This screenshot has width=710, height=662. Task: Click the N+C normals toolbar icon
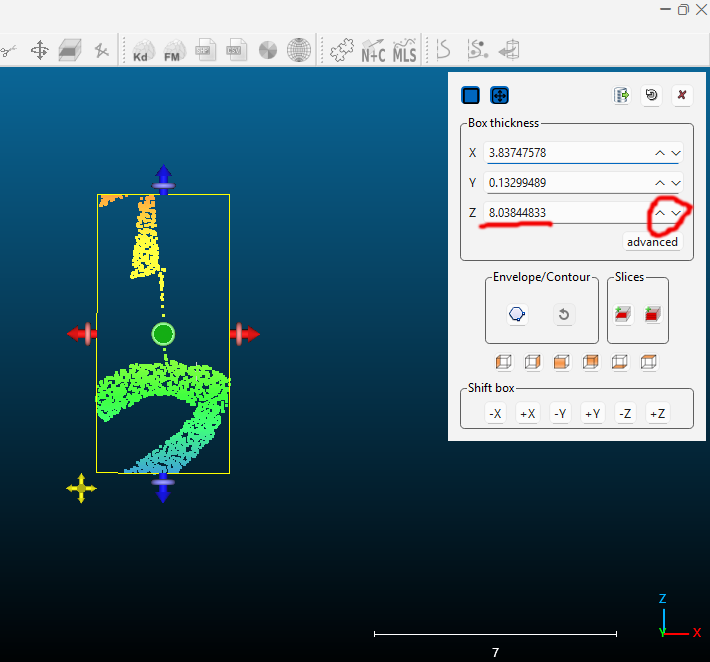[x=373, y=50]
